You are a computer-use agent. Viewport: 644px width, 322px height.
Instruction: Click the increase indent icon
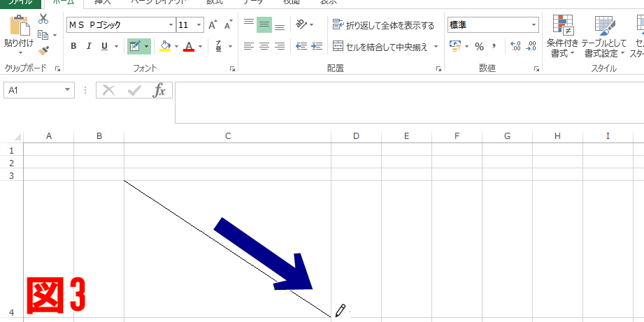317,46
